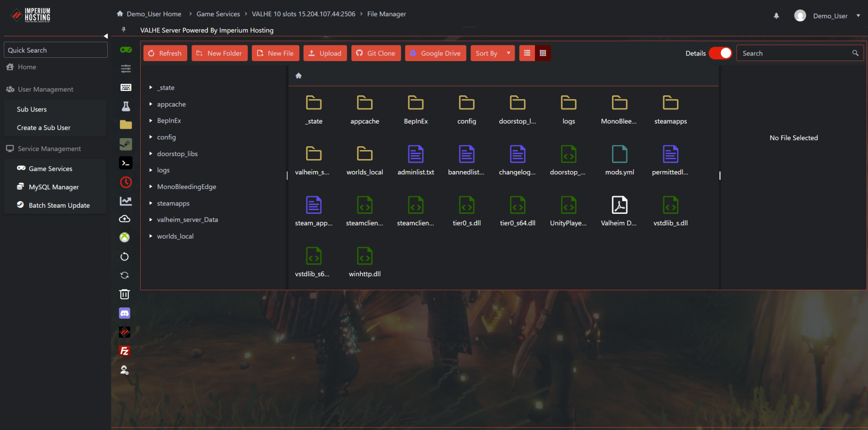Viewport: 868px width, 430px height.
Task: Click the VALHE 10 slots breadcrumb
Action: pyautogui.click(x=303, y=14)
